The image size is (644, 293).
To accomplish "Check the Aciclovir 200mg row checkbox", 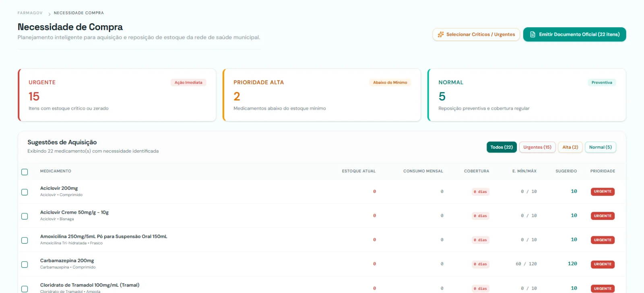I will point(25,192).
